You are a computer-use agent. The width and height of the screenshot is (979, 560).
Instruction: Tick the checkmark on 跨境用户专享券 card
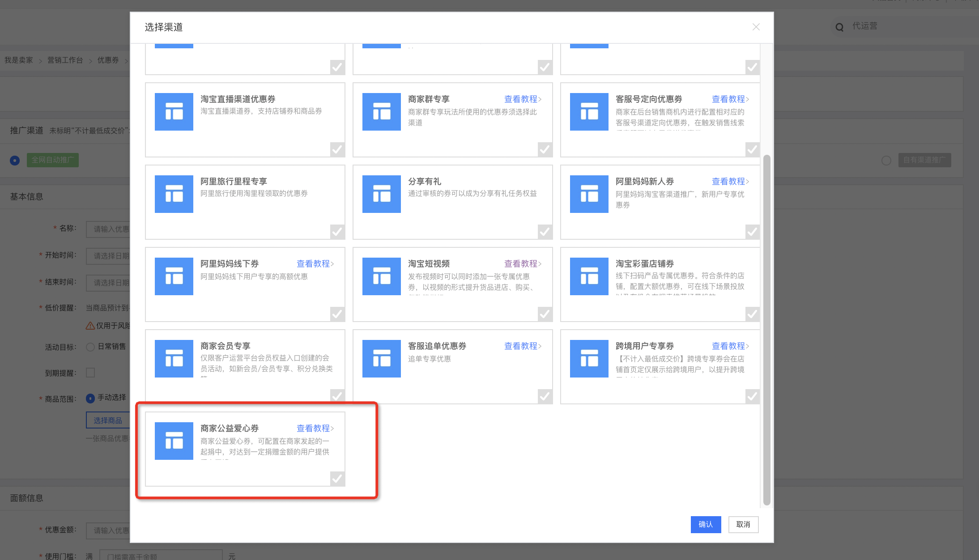(x=753, y=396)
